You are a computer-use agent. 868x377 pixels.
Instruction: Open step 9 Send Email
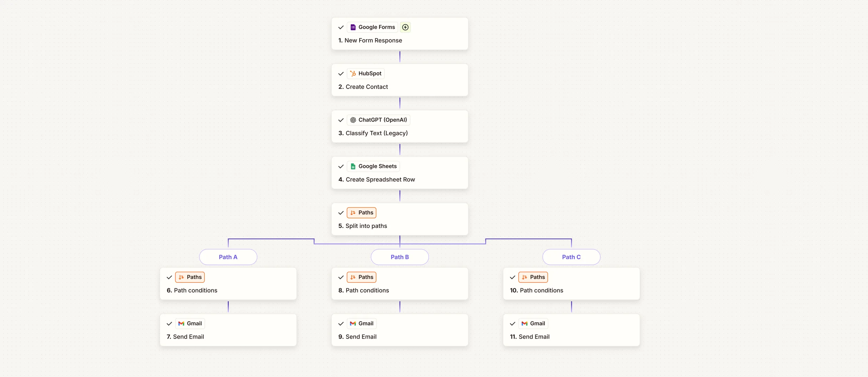pyautogui.click(x=400, y=330)
